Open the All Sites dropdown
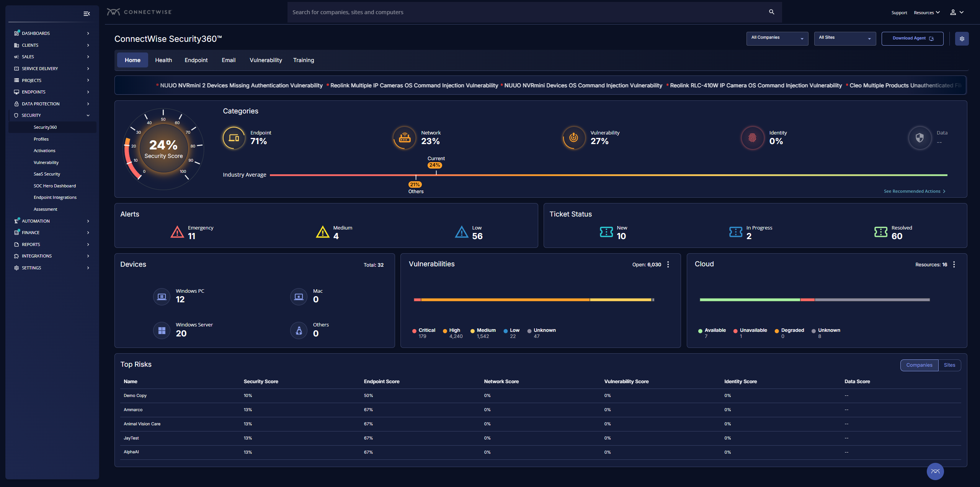 [844, 38]
